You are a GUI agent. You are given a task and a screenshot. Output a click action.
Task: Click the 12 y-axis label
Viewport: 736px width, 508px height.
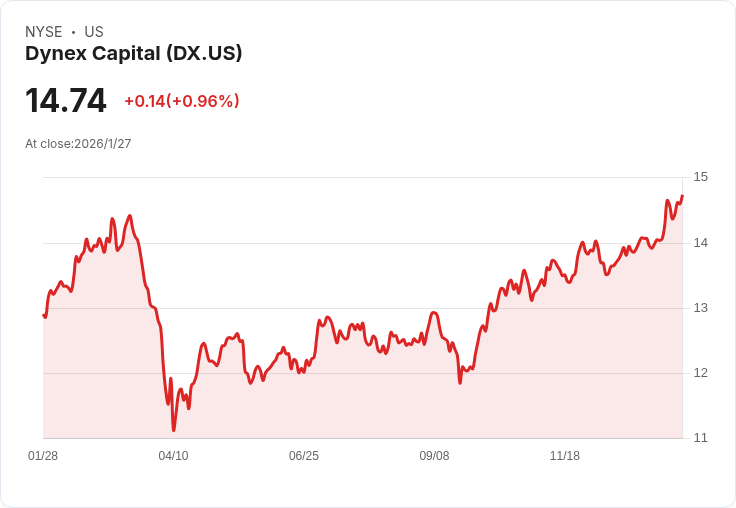tap(700, 373)
